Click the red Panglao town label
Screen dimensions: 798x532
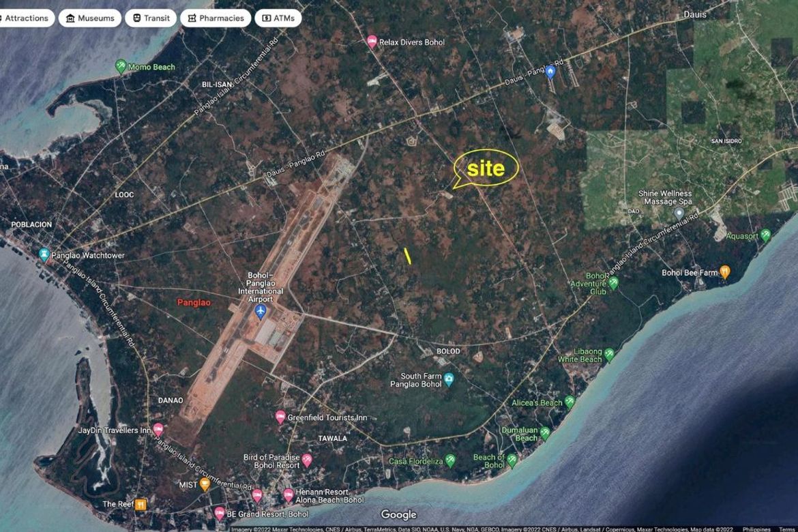coord(194,302)
